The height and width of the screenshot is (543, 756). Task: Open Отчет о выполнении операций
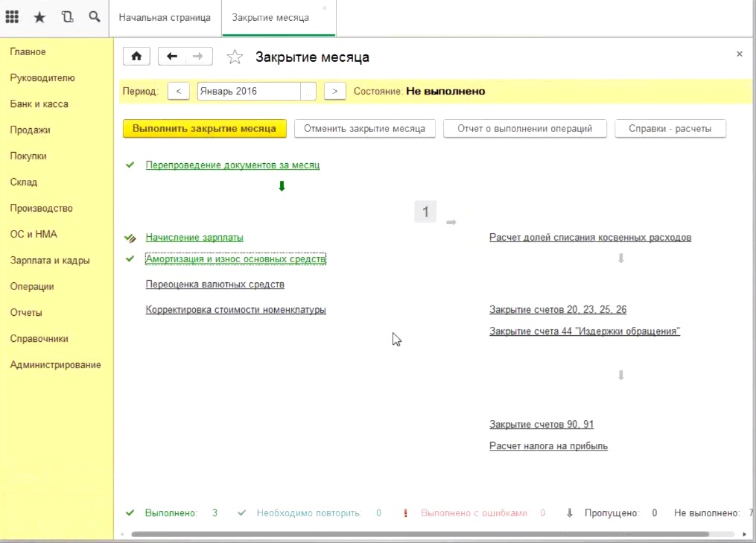click(x=524, y=129)
